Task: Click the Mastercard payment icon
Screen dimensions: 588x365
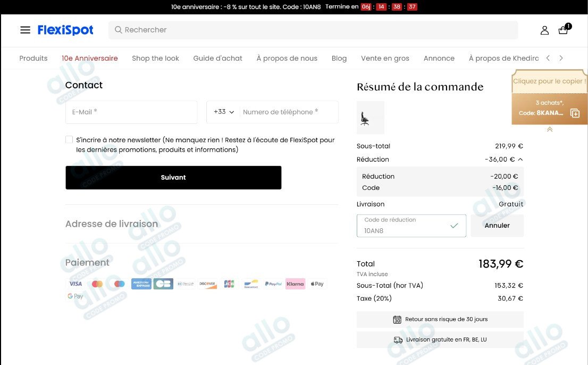Action: [x=97, y=284]
